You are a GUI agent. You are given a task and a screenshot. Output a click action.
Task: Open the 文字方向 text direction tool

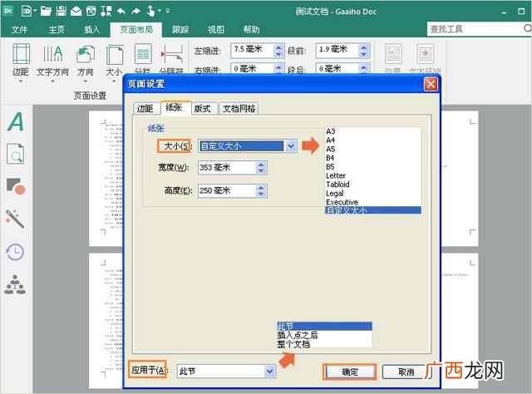tap(52, 63)
